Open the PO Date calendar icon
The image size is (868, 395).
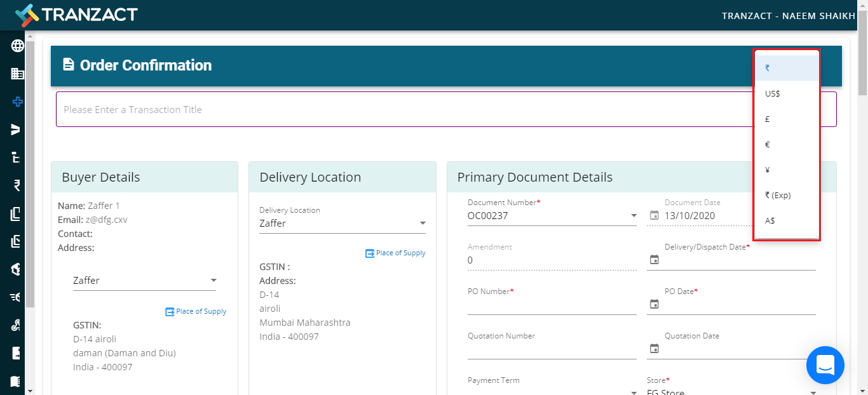point(654,304)
